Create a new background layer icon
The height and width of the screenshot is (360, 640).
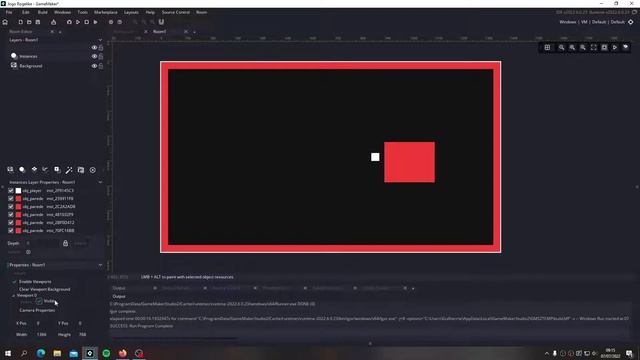[x=10, y=170]
